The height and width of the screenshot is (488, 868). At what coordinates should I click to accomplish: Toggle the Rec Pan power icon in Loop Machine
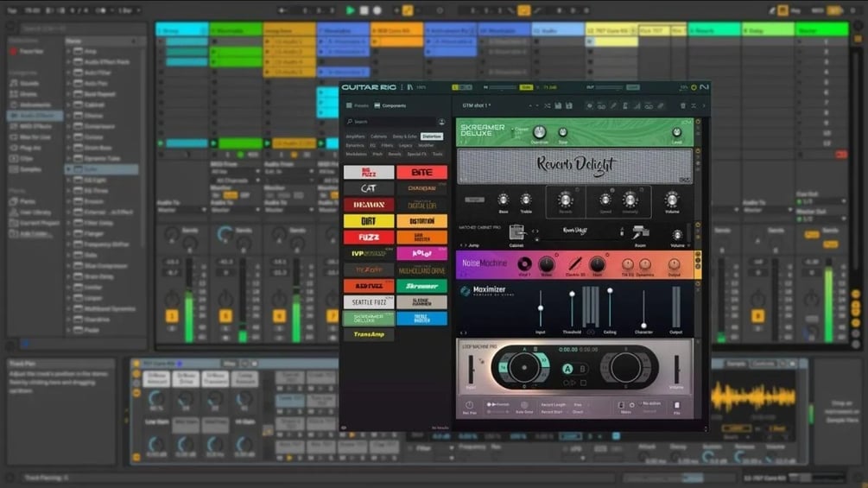pyautogui.click(x=470, y=405)
